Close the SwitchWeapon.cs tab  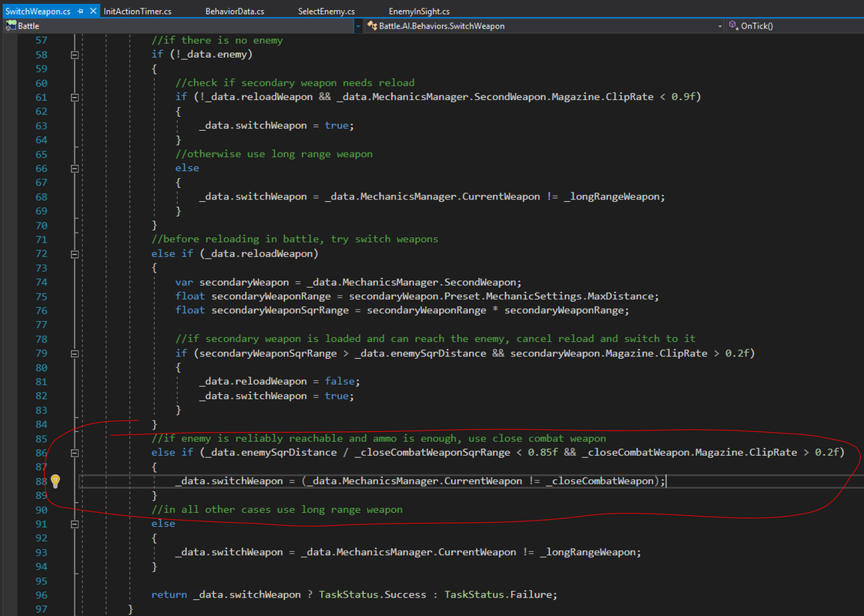tap(93, 11)
